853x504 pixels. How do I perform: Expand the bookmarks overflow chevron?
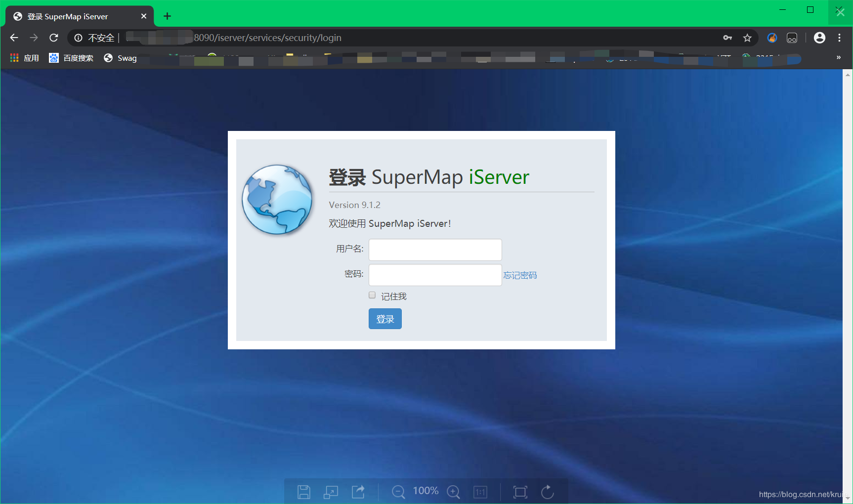pos(838,57)
